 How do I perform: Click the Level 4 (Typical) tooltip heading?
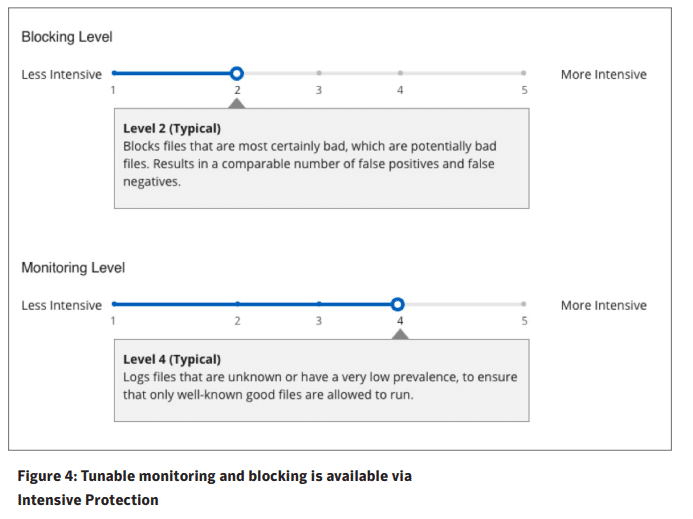[172, 359]
